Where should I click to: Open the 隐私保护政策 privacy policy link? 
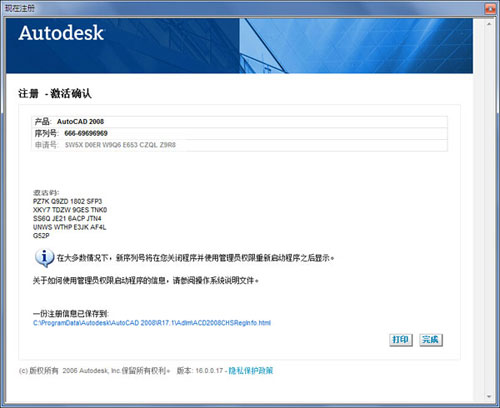pyautogui.click(x=251, y=370)
